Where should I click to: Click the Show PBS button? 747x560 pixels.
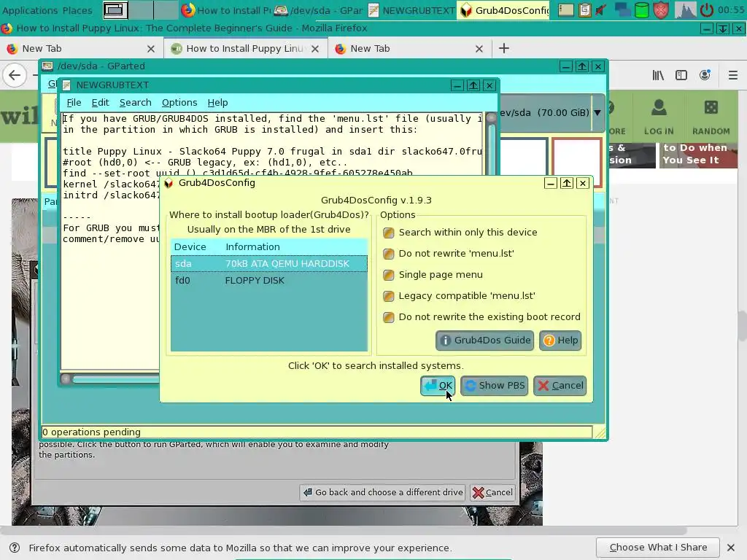pos(494,386)
